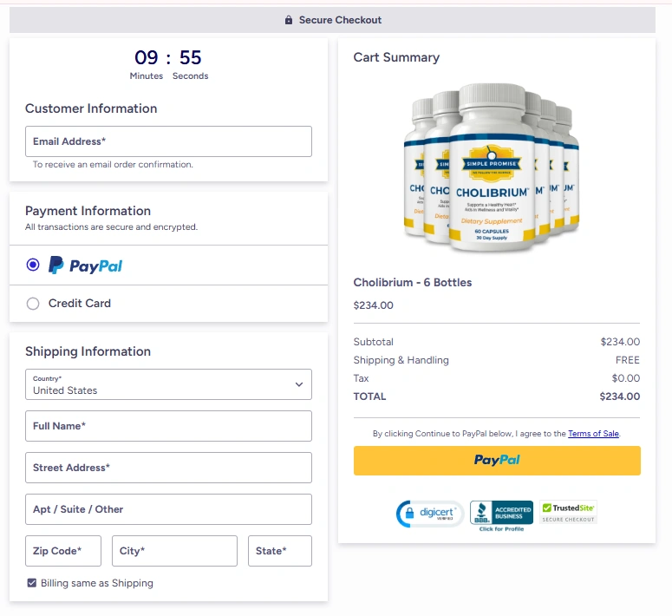Click the Click for Profile text
The image size is (672, 616).
(501, 529)
